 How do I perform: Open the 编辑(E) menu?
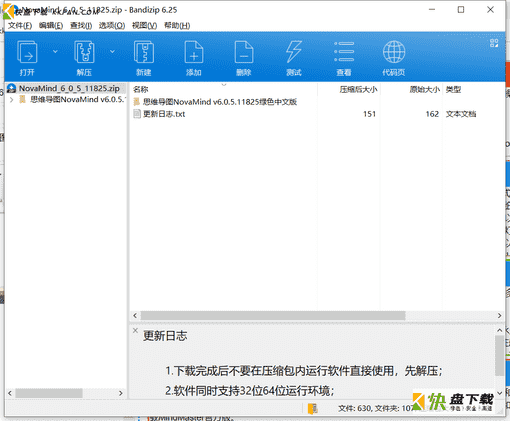tap(51, 26)
